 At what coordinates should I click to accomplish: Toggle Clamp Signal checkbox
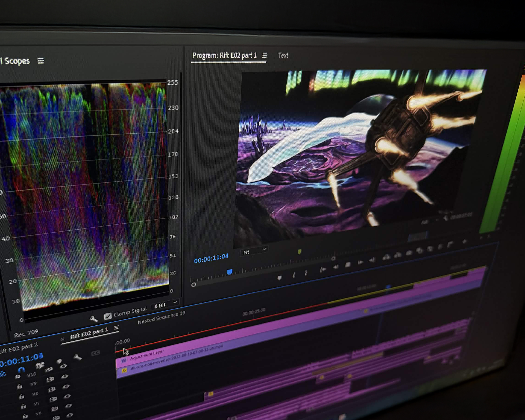pos(107,316)
